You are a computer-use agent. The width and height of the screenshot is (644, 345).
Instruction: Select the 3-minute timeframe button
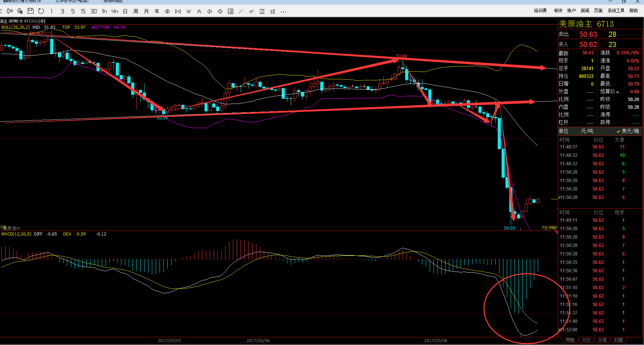[62, 11]
